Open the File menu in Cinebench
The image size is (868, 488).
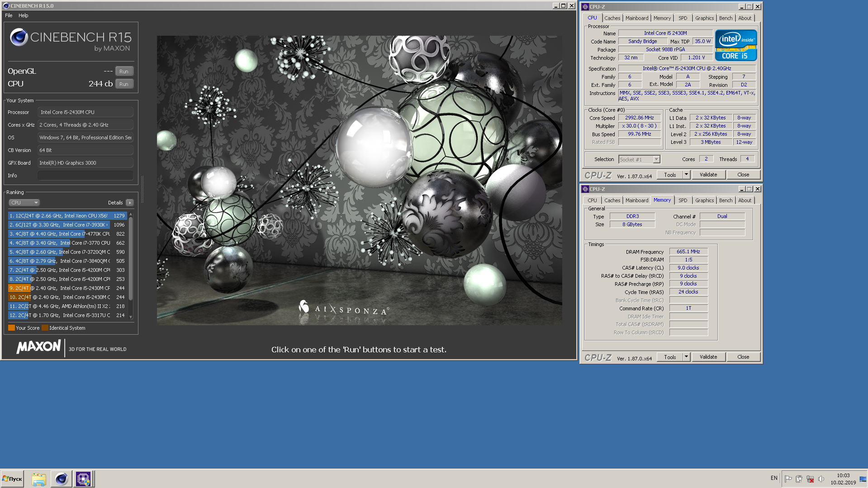[x=9, y=15]
